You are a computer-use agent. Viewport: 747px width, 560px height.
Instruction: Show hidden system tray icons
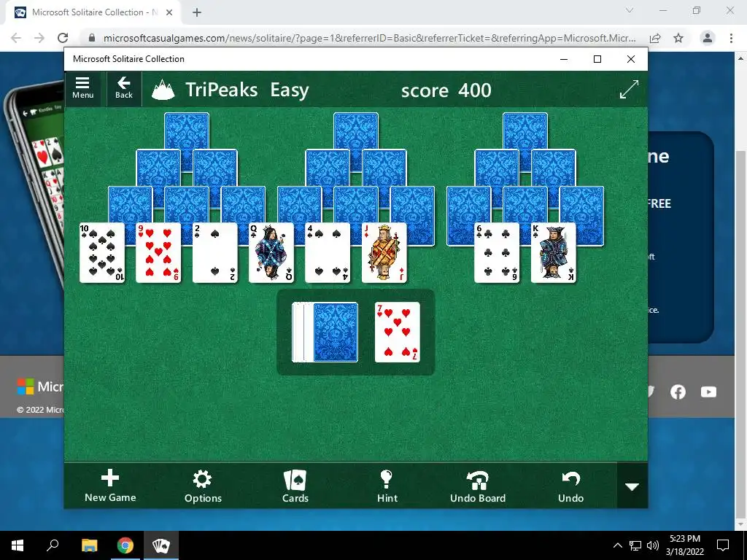[x=617, y=545]
